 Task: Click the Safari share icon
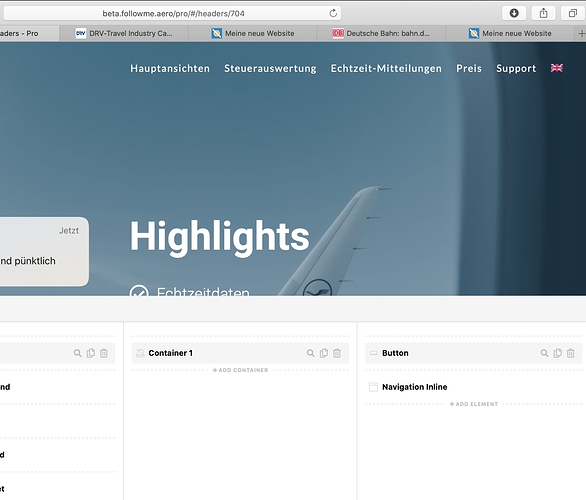pyautogui.click(x=543, y=13)
